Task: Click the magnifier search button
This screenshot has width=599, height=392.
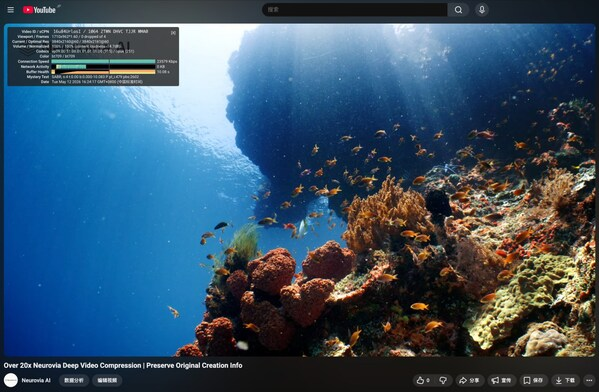Action: tap(458, 10)
